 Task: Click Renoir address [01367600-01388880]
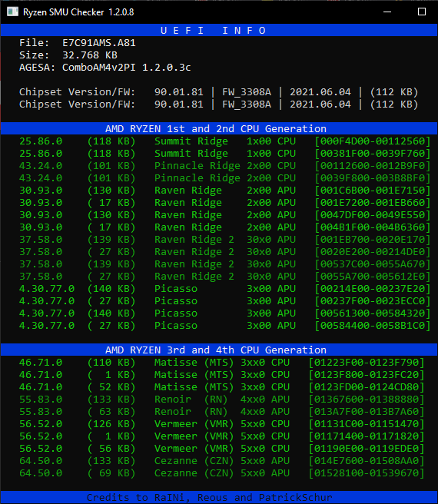[x=367, y=400]
